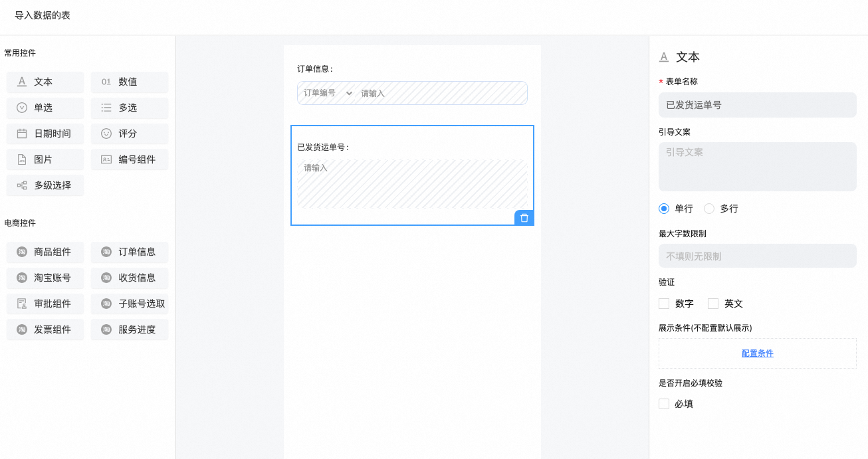Add the 编号组件 numbering control
868x459 pixels.
click(130, 159)
